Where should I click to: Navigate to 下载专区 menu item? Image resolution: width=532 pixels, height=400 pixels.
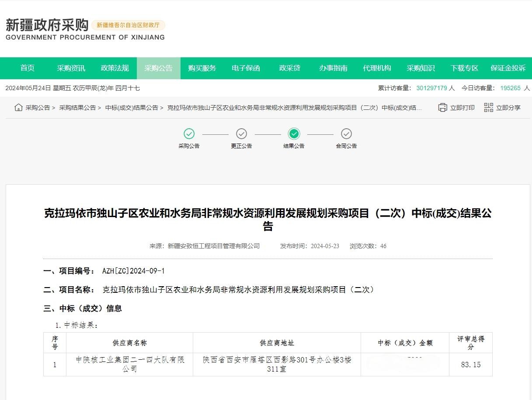464,68
